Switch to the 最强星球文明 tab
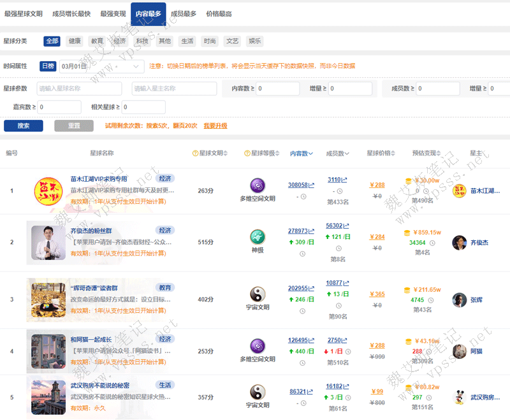The height and width of the screenshot is (420, 510). (24, 13)
